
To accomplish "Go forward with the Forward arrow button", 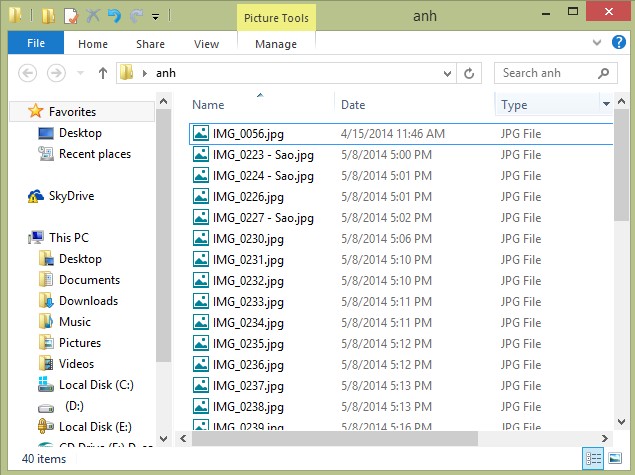I will coord(56,73).
